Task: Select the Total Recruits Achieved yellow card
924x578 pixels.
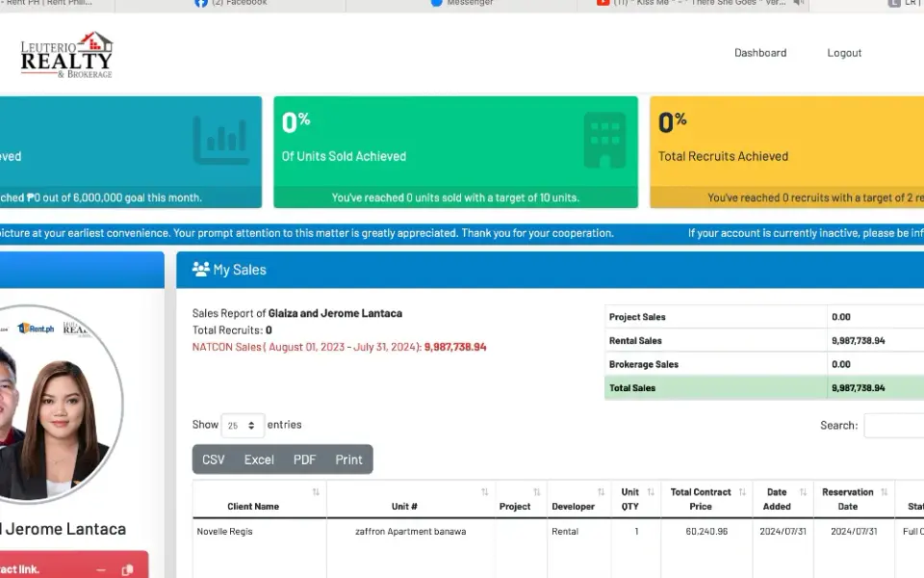Action: tap(786, 151)
